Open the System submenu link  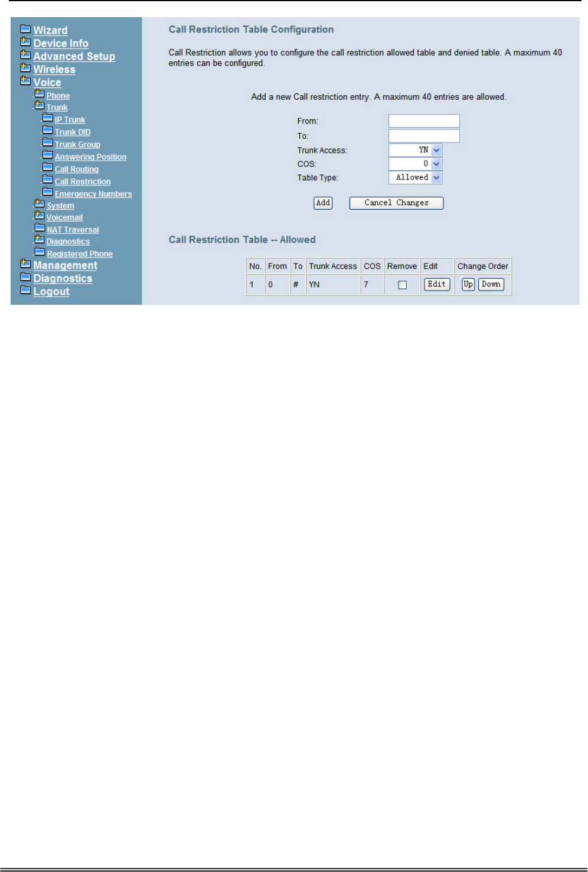(61, 206)
